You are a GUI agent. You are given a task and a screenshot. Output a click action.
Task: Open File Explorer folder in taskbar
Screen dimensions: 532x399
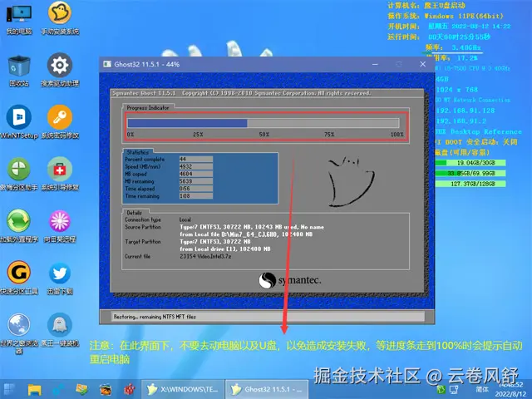pyautogui.click(x=34, y=390)
